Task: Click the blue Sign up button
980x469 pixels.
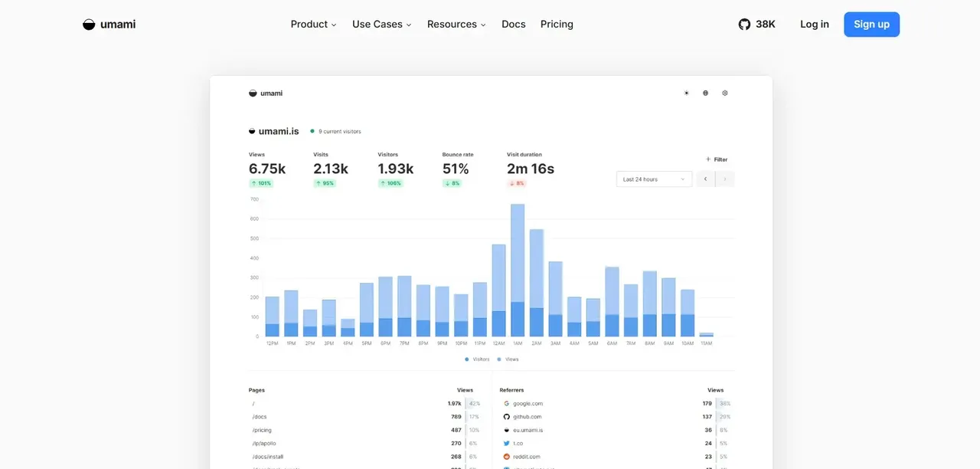Action: [871, 25]
